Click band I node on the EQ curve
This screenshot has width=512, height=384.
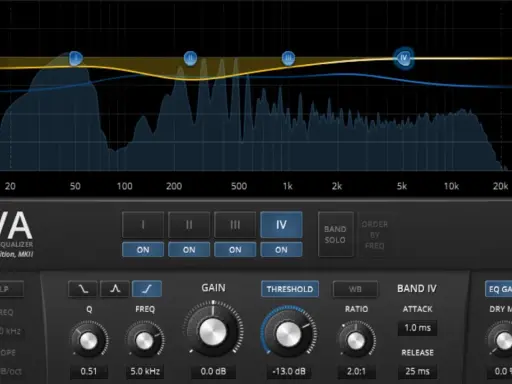click(x=76, y=58)
